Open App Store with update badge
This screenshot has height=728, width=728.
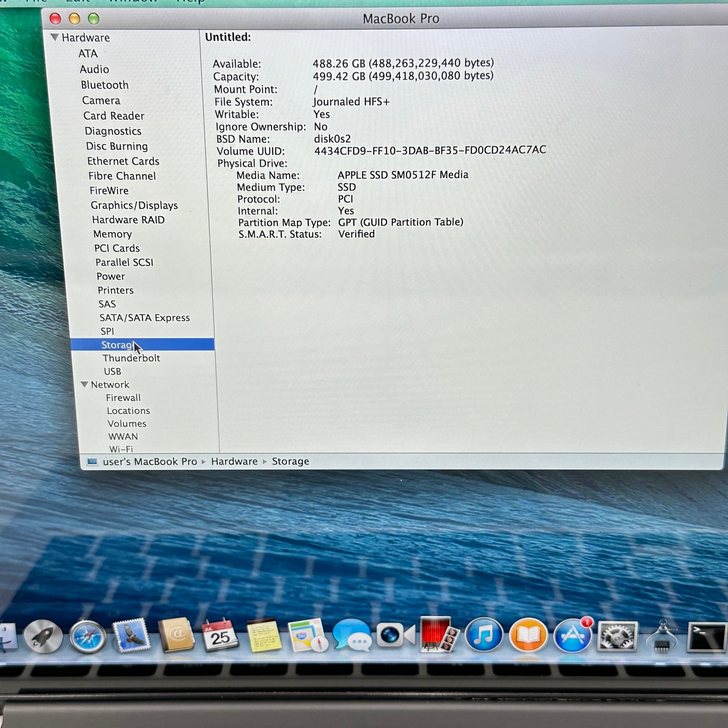click(573, 635)
